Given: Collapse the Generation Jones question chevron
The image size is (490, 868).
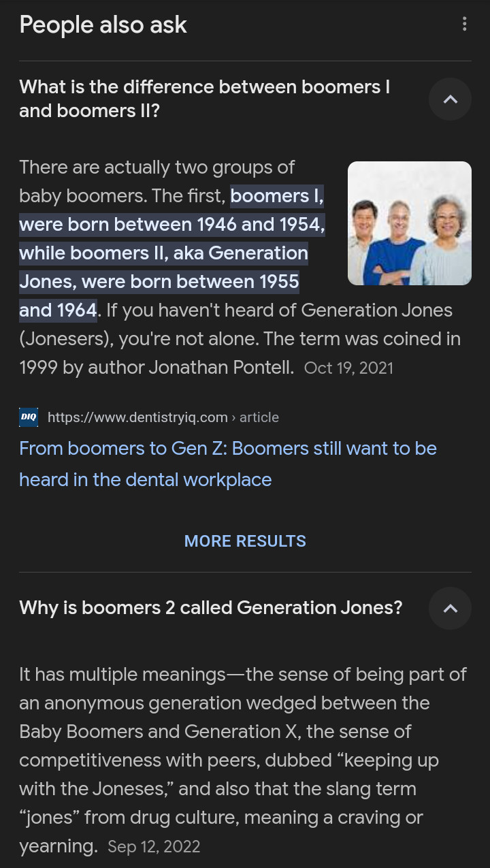Looking at the screenshot, I should pyautogui.click(x=450, y=608).
